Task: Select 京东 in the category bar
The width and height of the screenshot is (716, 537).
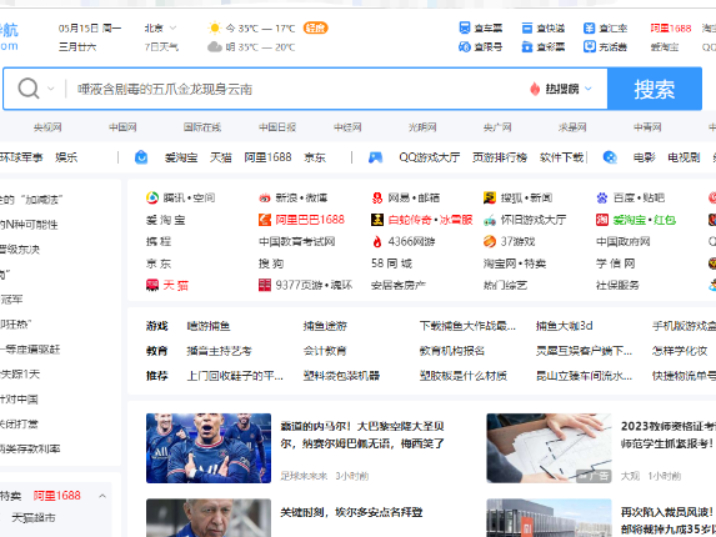Action: click(315, 158)
